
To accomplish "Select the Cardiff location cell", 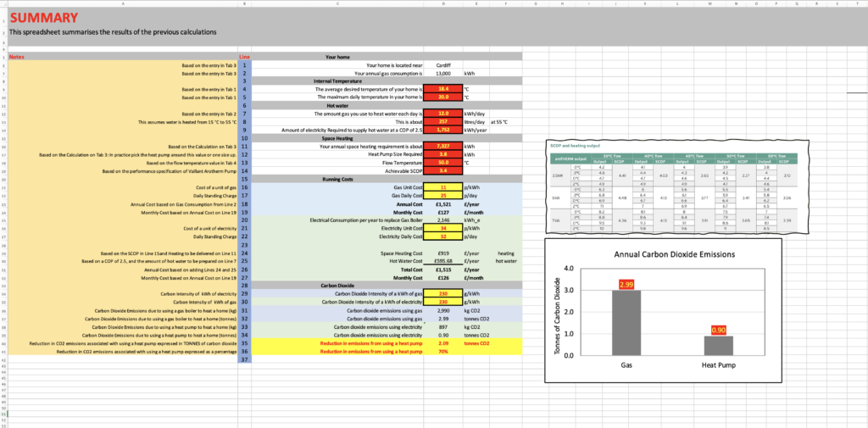I will point(442,64).
